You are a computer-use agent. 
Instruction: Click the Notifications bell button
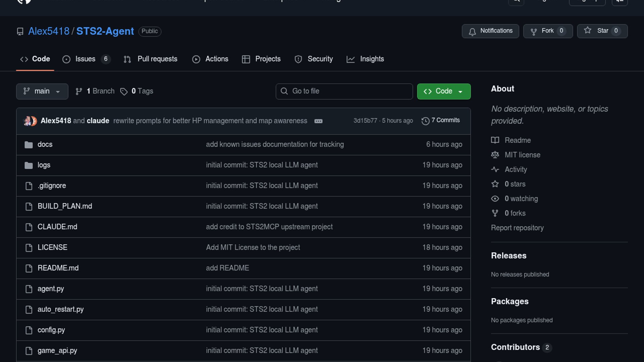[x=490, y=31]
